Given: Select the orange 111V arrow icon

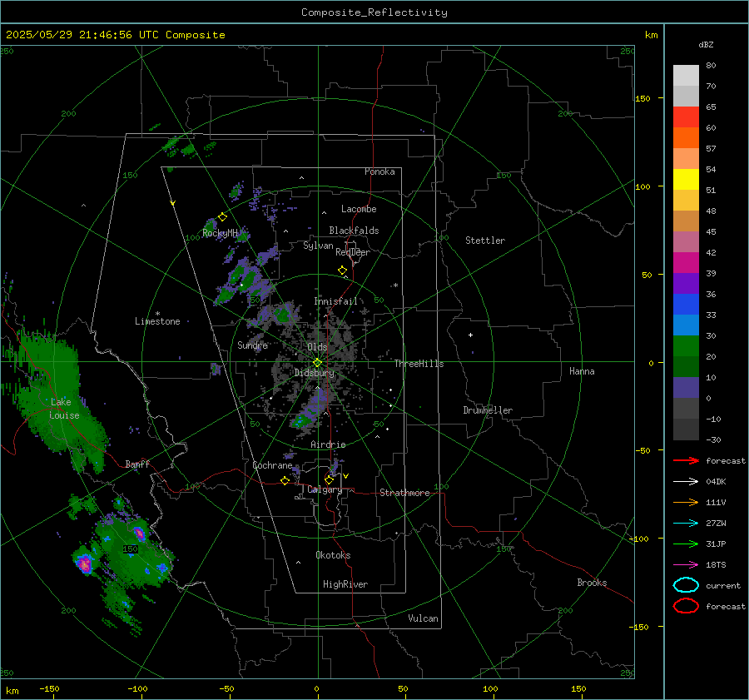Looking at the screenshot, I should 686,502.
